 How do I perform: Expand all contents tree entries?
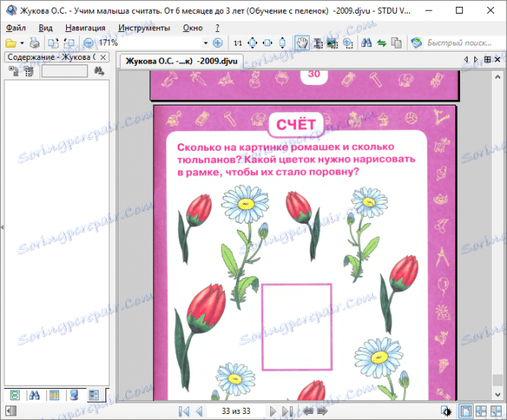point(14,71)
